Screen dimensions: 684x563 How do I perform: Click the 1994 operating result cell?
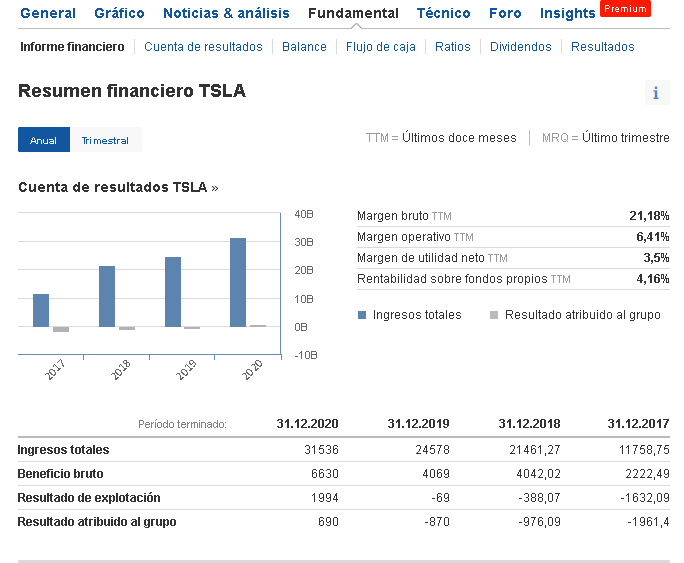coord(325,498)
